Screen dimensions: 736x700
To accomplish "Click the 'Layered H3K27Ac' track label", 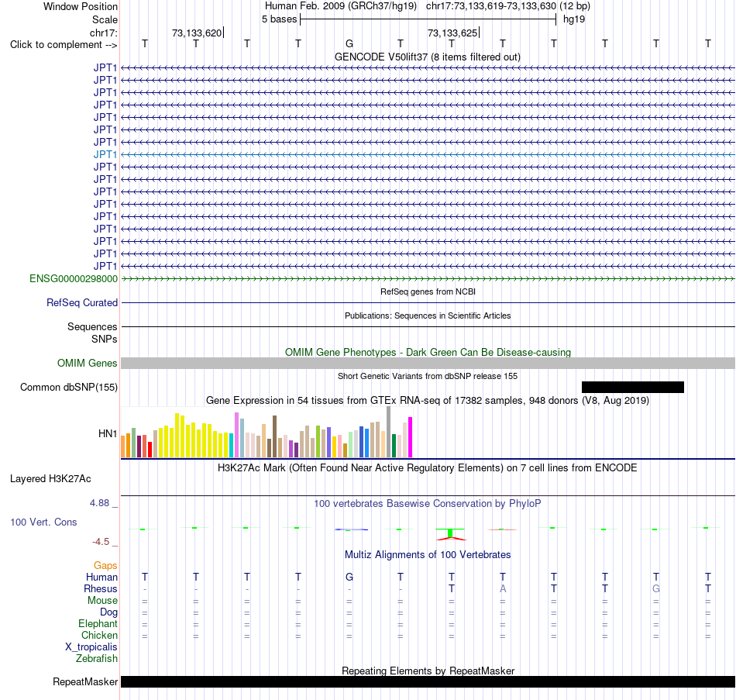I will pos(50,479).
